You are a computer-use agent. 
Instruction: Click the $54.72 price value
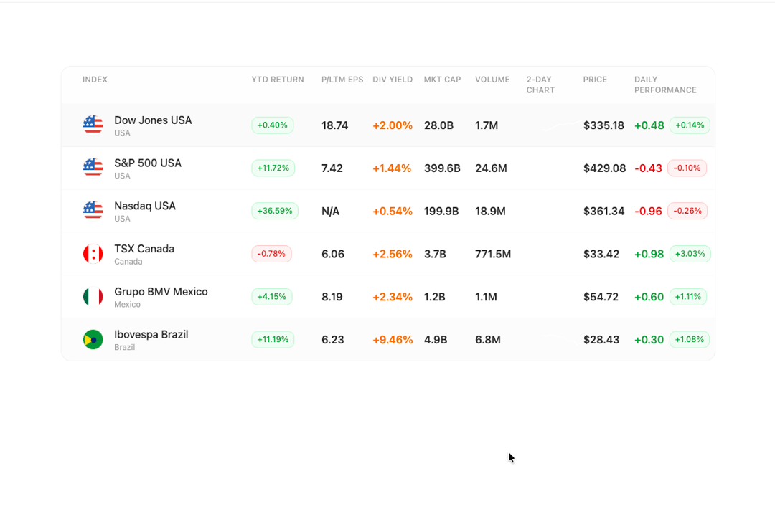coord(601,297)
